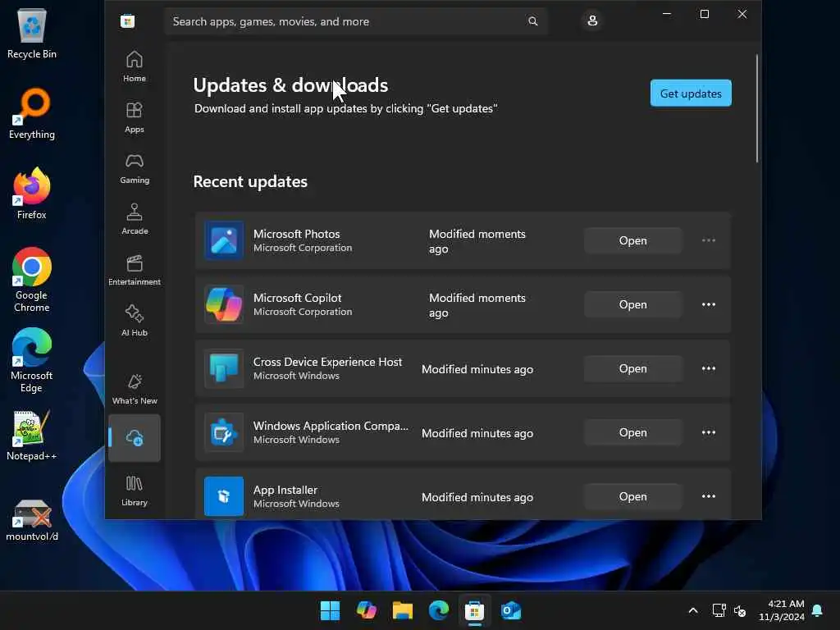Screen dimensions: 840x630
Task: Select the Google Chrome desktop shortcut
Action: pyautogui.click(x=32, y=280)
